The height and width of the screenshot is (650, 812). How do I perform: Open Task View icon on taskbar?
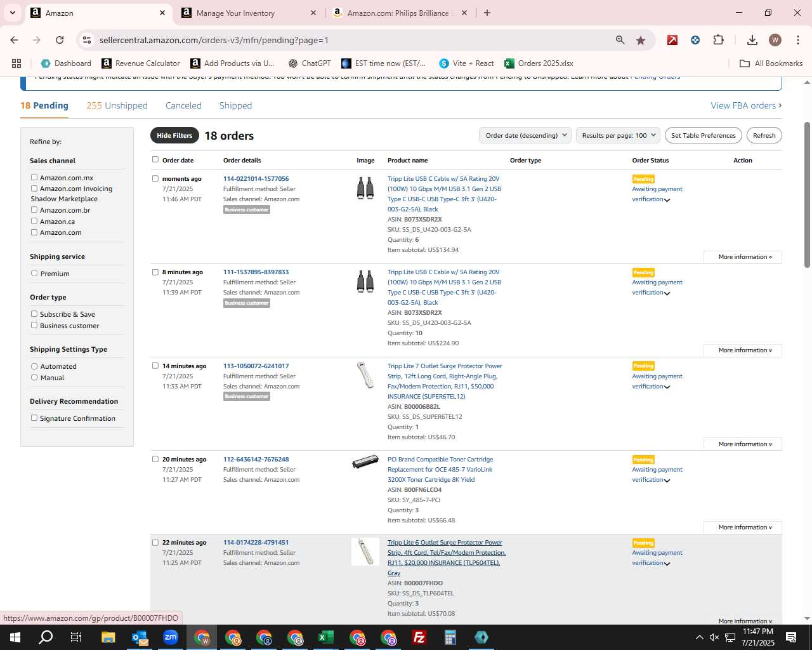tap(76, 637)
